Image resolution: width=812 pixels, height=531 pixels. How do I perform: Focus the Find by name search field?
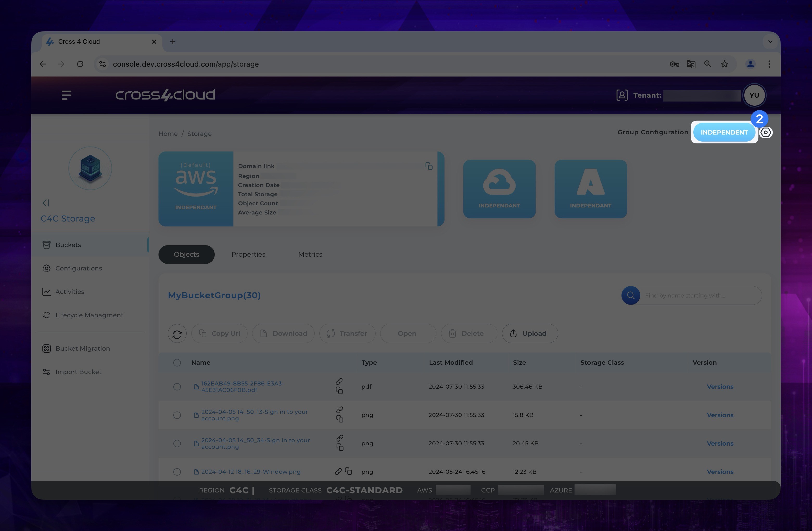tap(701, 295)
